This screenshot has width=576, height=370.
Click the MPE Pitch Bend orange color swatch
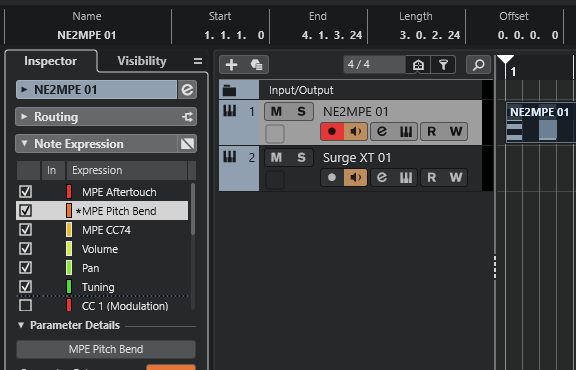(x=69, y=211)
